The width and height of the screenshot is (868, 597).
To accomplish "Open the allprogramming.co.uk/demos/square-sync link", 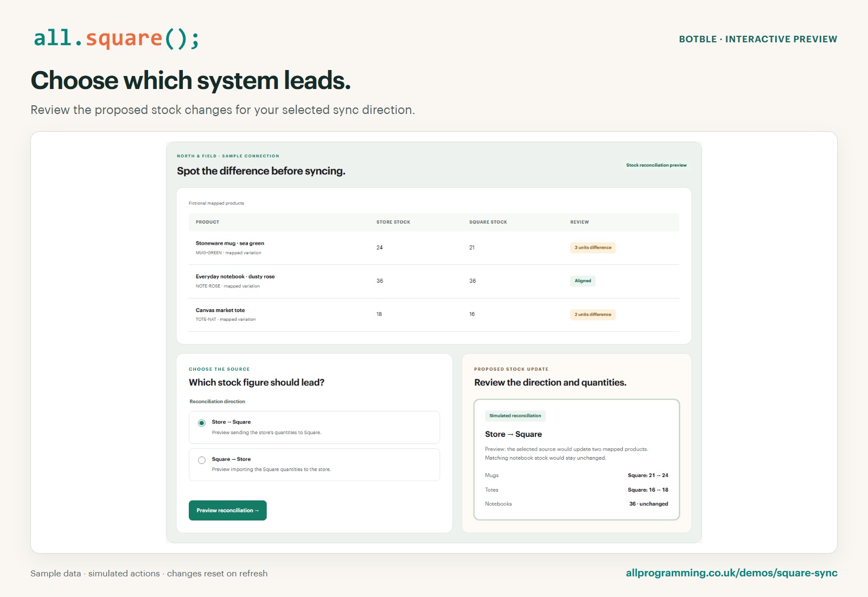I will (732, 573).
